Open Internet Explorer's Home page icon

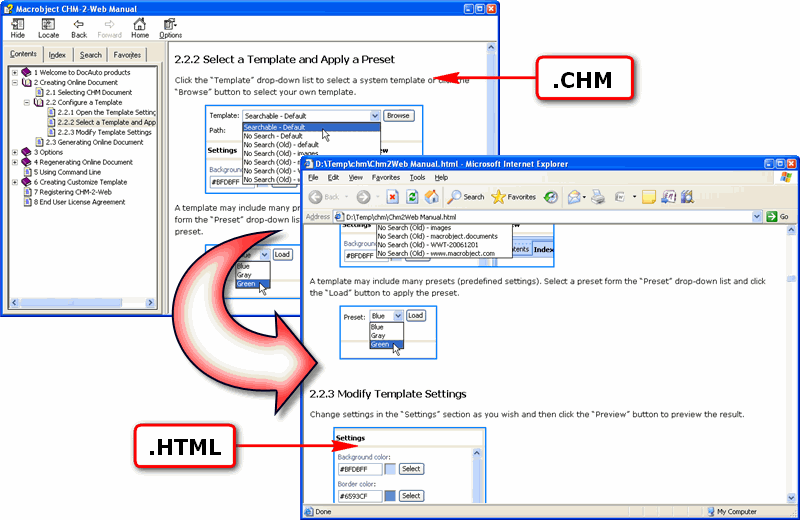click(x=432, y=197)
